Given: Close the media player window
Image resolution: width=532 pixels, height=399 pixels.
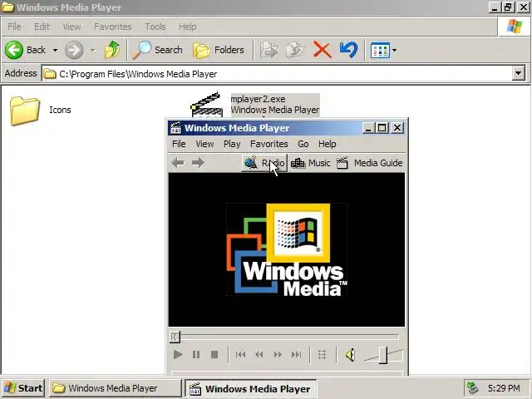Looking at the screenshot, I should coord(397,128).
